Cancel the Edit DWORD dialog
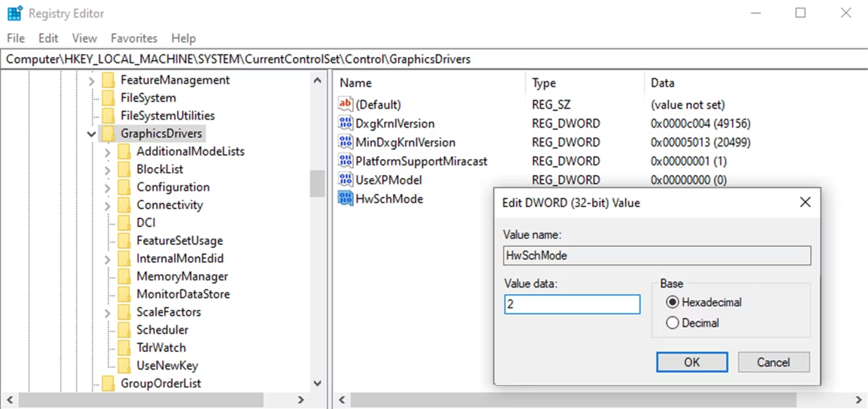Image resolution: width=868 pixels, height=409 pixels. point(773,362)
